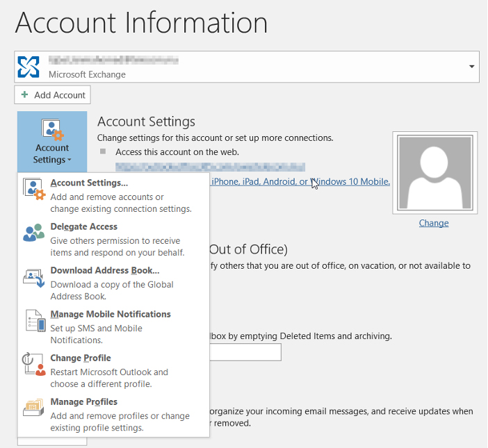This screenshot has width=488, height=448.
Task: Open Delegate Access menu entry
Action: click(113, 239)
